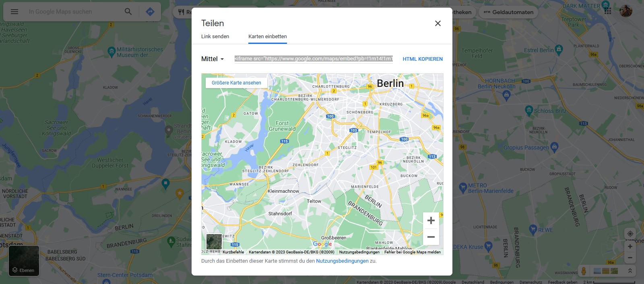Open the main hamburger menu

tap(14, 12)
